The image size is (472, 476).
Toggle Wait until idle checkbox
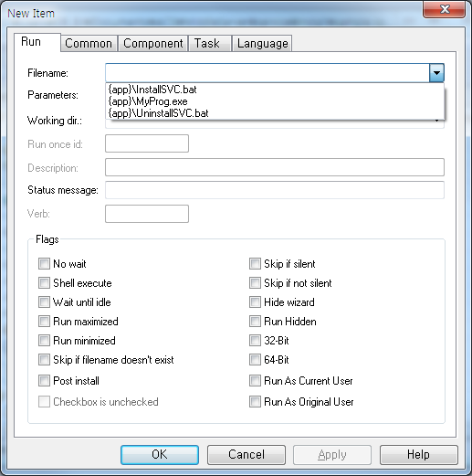coord(44,302)
